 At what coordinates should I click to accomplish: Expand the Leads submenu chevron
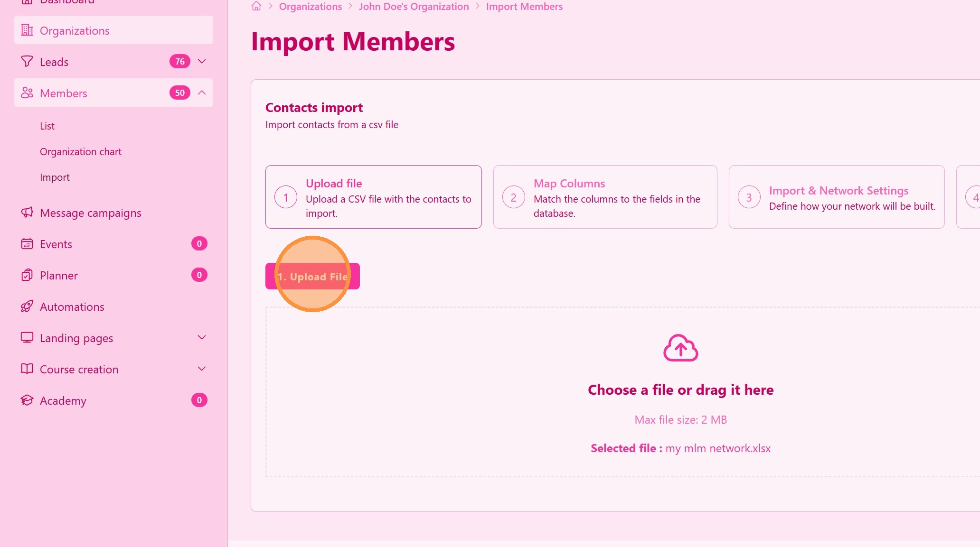[202, 61]
